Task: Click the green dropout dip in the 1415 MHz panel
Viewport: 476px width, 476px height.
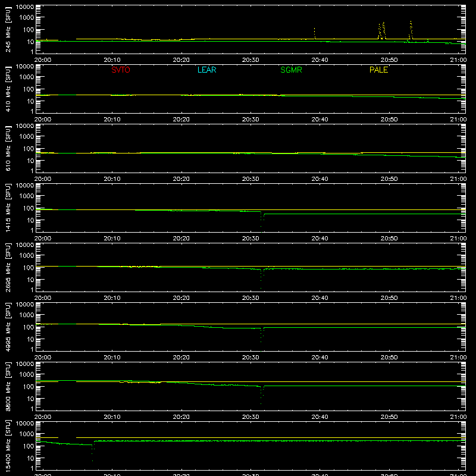Action: click(x=261, y=223)
